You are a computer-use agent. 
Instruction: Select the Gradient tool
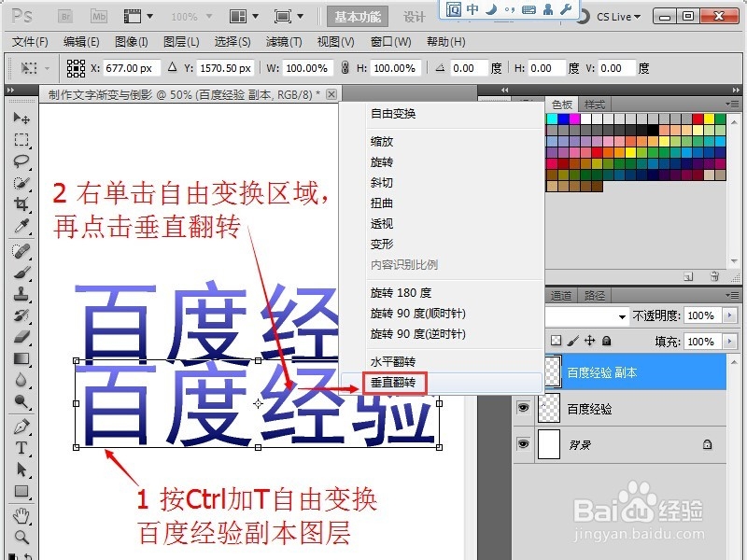21,357
